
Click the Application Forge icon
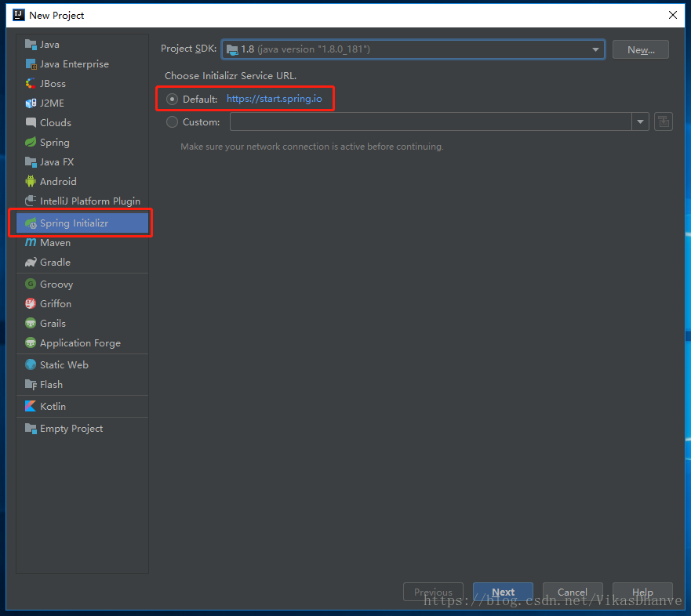tap(31, 343)
